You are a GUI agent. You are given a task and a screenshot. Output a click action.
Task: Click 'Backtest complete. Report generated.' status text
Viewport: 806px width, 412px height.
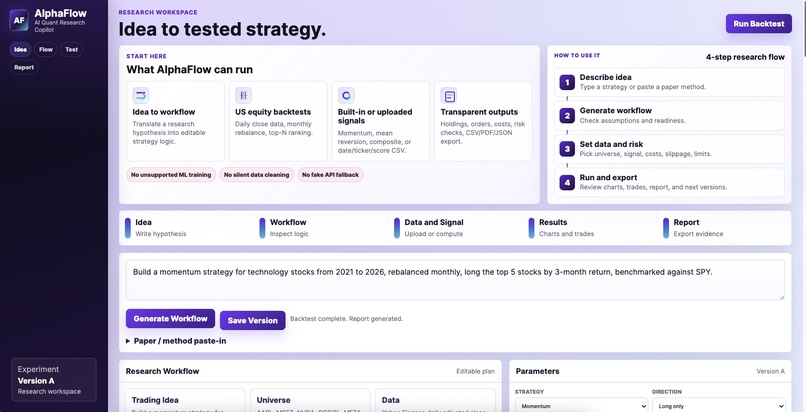[x=346, y=319]
